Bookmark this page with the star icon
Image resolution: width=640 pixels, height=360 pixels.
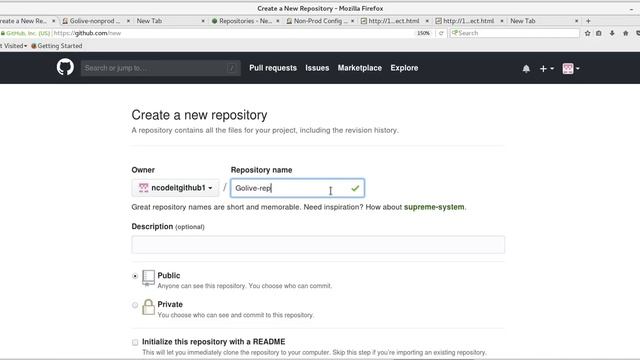click(x=587, y=33)
